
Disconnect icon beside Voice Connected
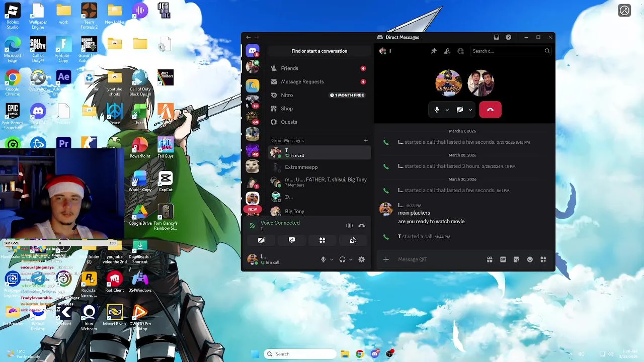click(361, 226)
